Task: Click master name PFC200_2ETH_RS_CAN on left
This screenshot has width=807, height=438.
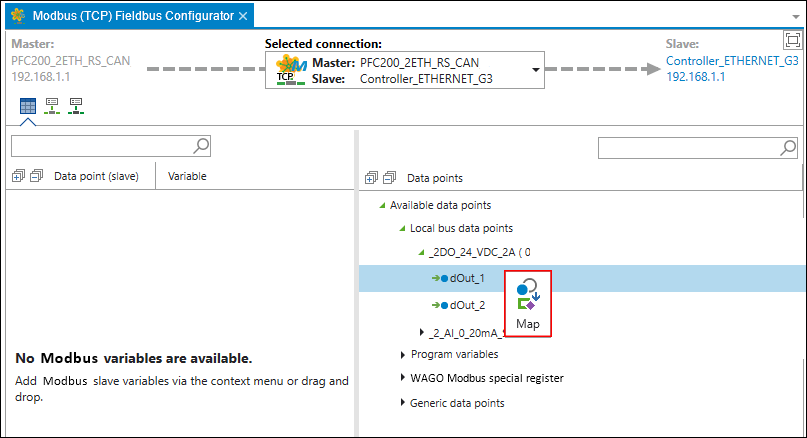Action: tap(71, 61)
